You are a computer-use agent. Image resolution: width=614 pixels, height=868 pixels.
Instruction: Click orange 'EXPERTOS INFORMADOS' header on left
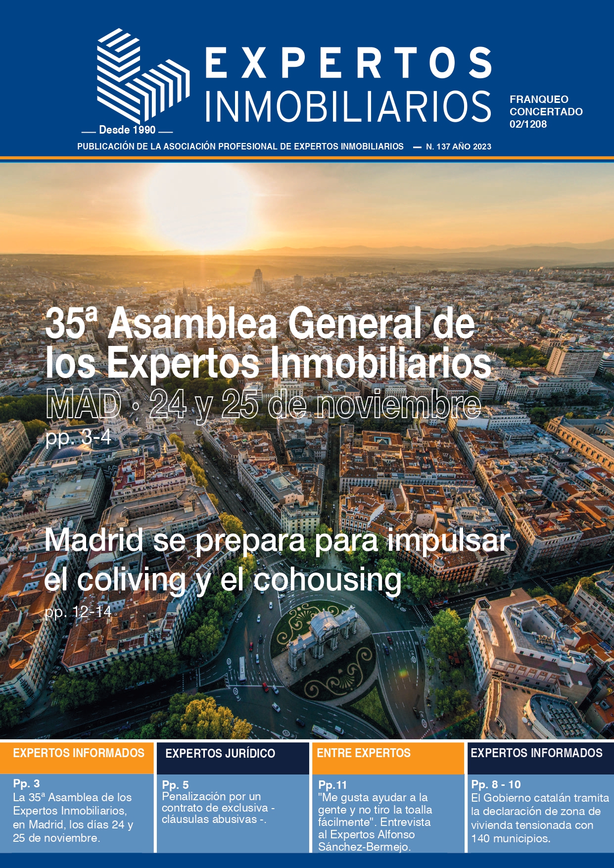[77, 757]
